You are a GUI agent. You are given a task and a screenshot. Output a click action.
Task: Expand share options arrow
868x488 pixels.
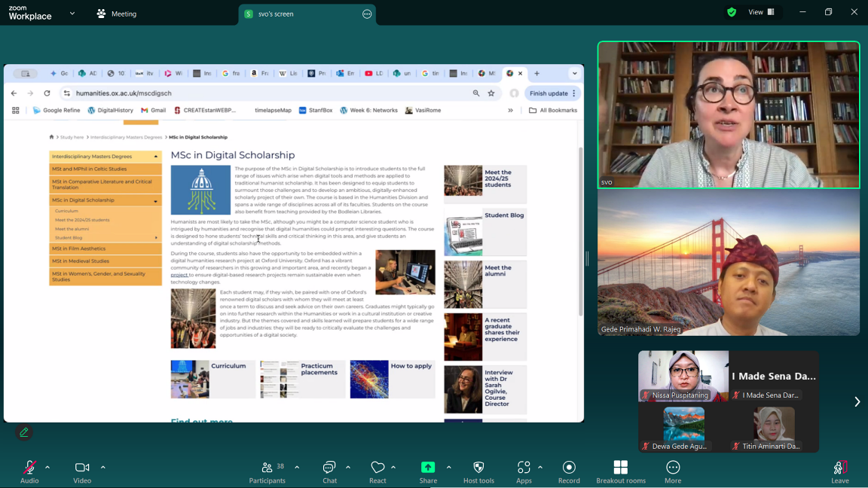[x=449, y=468]
